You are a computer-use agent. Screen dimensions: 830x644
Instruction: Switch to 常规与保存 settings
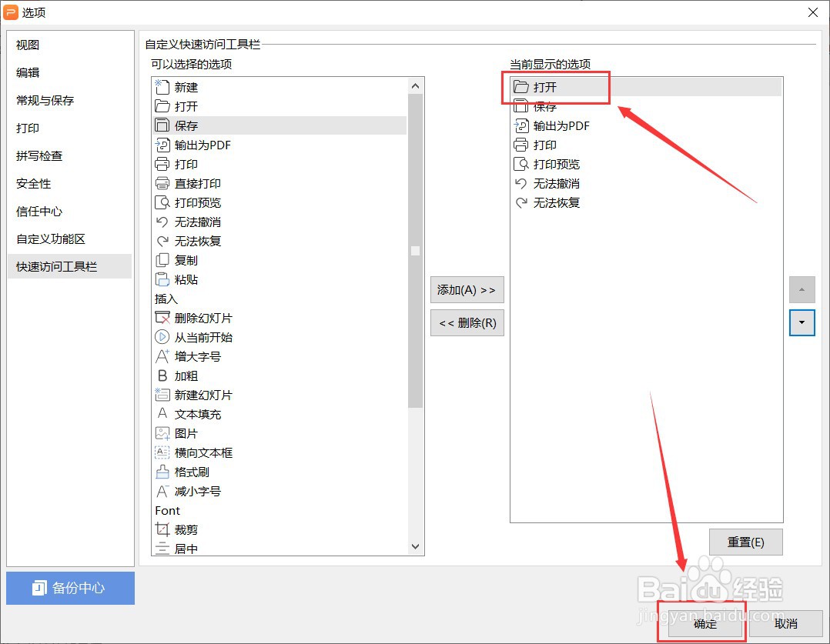point(70,100)
